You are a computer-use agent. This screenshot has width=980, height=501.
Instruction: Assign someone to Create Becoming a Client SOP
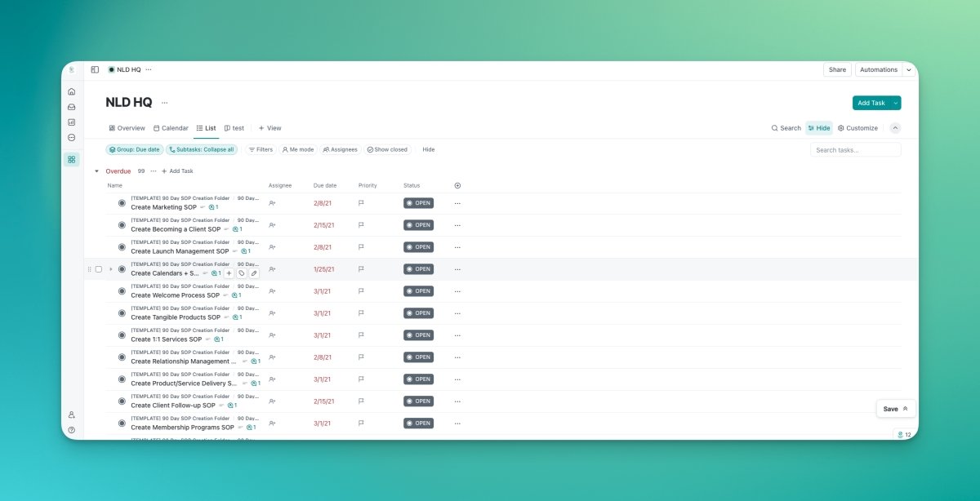pyautogui.click(x=274, y=224)
